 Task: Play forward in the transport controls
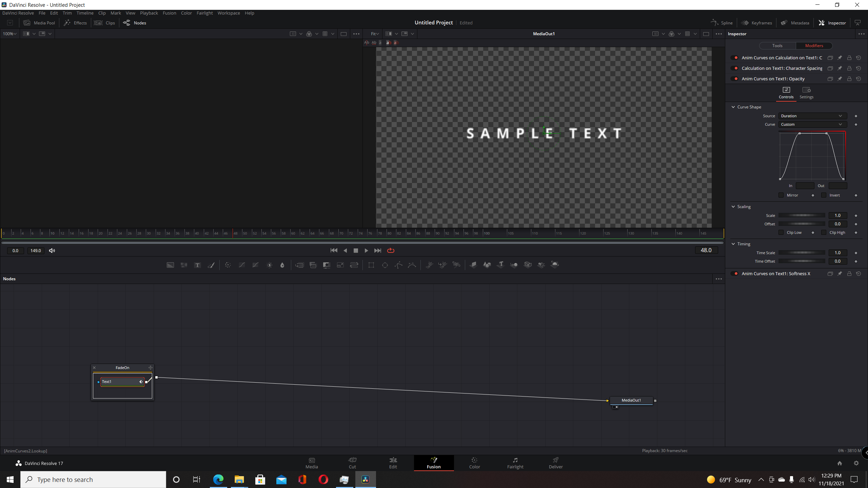366,250
